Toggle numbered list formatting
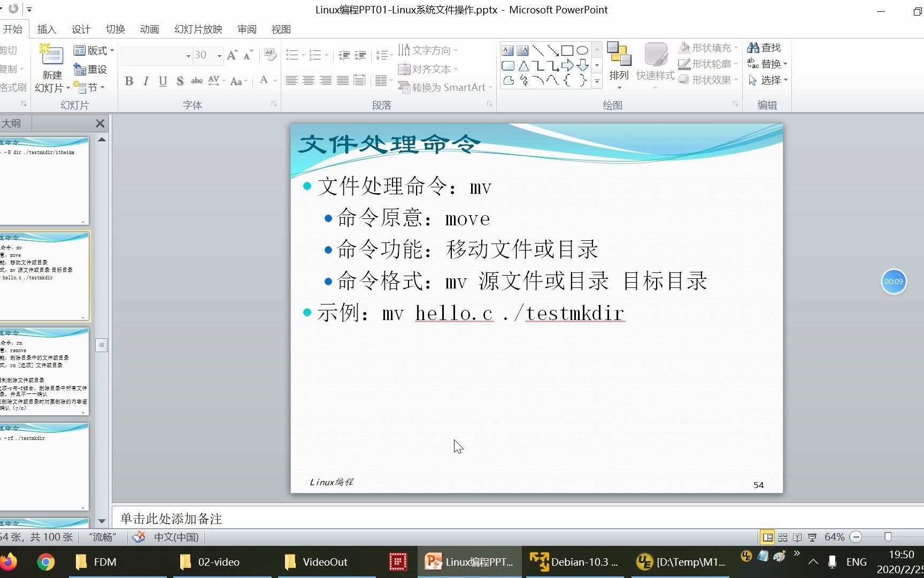 (315, 54)
